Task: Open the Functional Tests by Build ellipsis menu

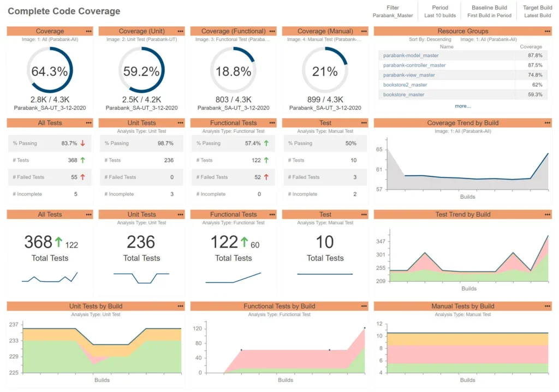Action: coord(364,307)
